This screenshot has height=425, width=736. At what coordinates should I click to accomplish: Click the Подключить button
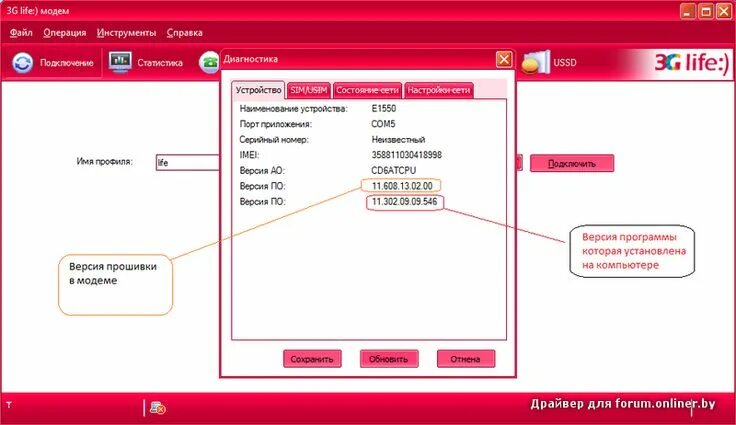tap(572, 163)
